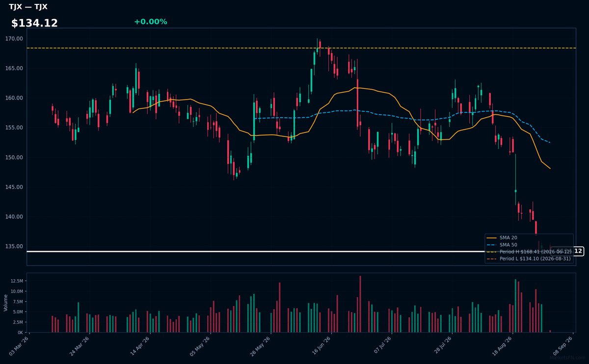The height and width of the screenshot is (364, 589).
Task: Select the 16 Jun '26 date label
Action: pos(321,346)
